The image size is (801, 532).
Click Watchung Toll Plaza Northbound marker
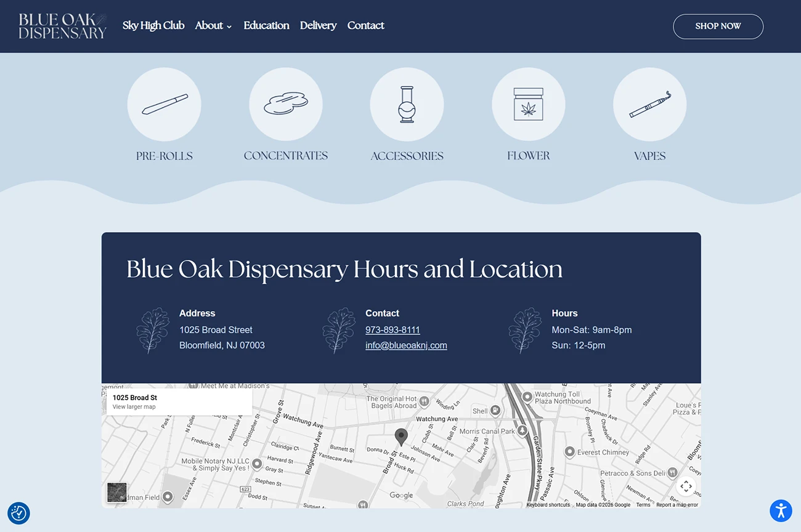[x=527, y=397]
